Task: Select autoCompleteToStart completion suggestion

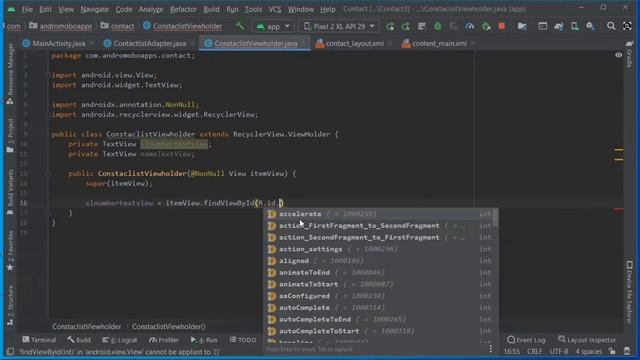Action: tap(380, 331)
